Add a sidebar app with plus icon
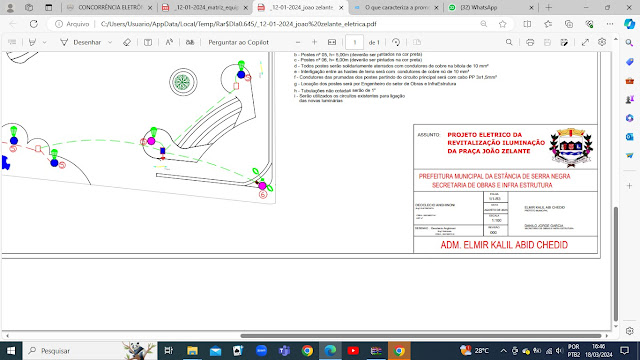This screenshot has width=640, height=360. coord(629,186)
